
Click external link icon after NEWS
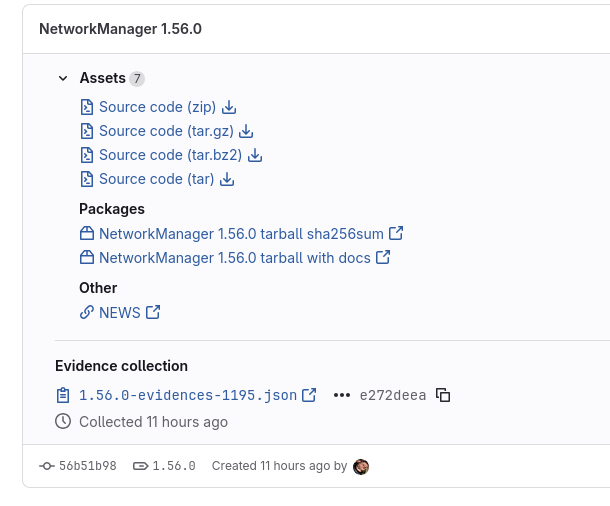click(x=153, y=312)
